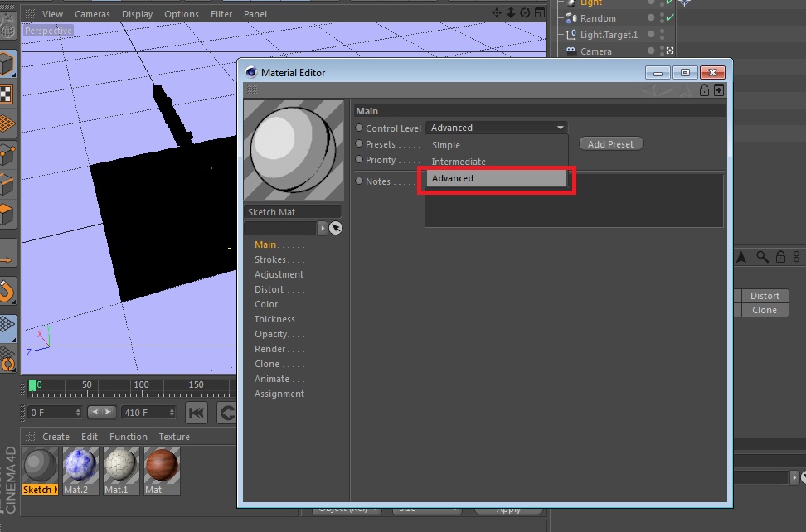
Task: Click the orange axis arrow tool icon
Action: (7, 260)
